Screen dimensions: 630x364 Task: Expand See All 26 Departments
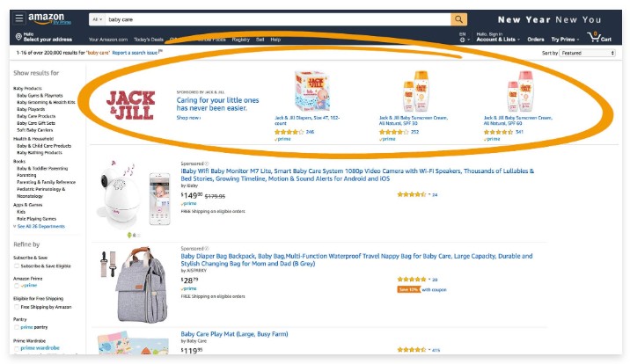[x=39, y=226]
